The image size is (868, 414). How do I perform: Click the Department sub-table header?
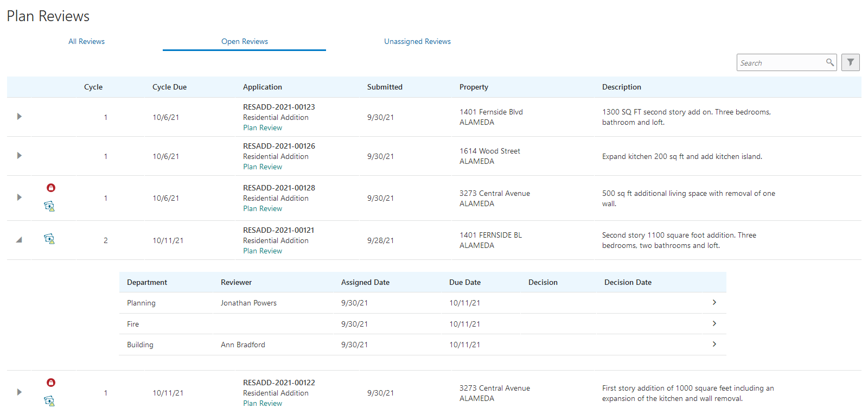147,282
